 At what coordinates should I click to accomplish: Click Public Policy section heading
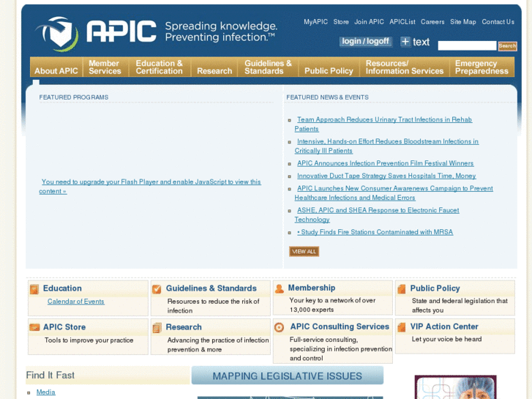(435, 288)
